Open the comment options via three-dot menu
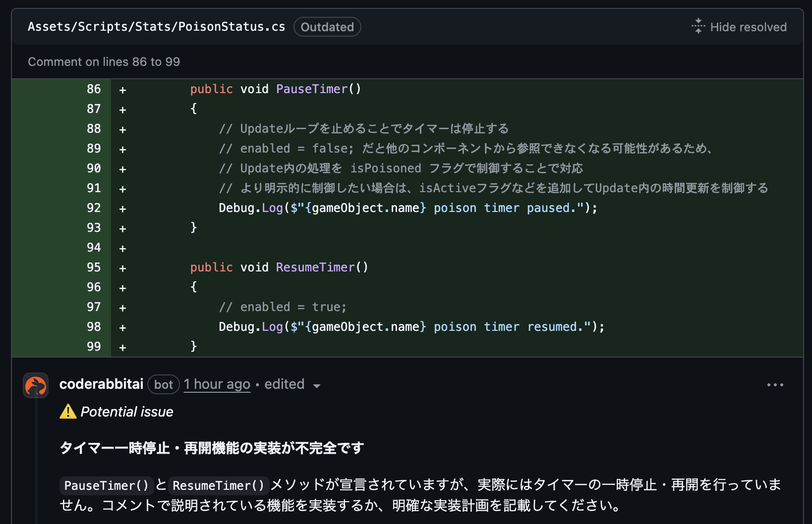The height and width of the screenshot is (524, 812). [x=775, y=384]
